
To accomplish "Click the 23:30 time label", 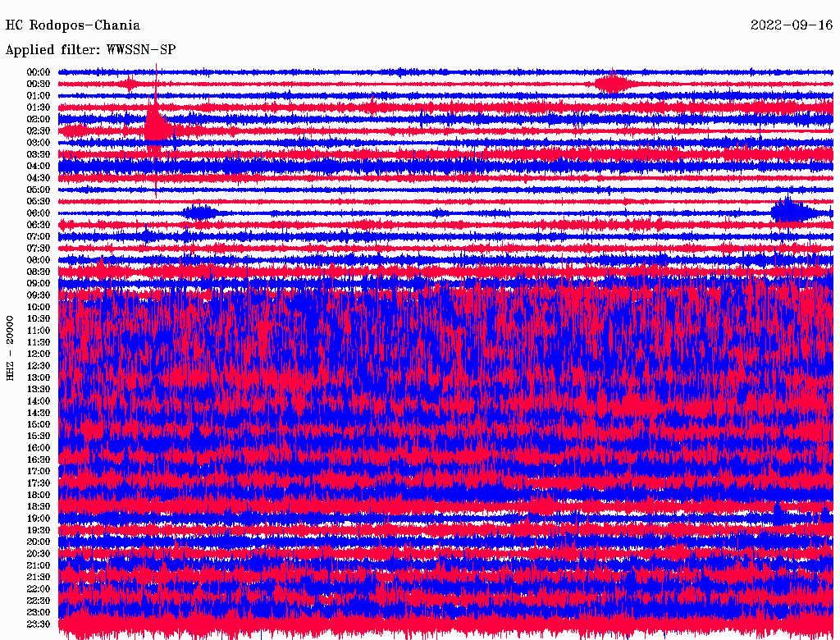I will [x=39, y=624].
